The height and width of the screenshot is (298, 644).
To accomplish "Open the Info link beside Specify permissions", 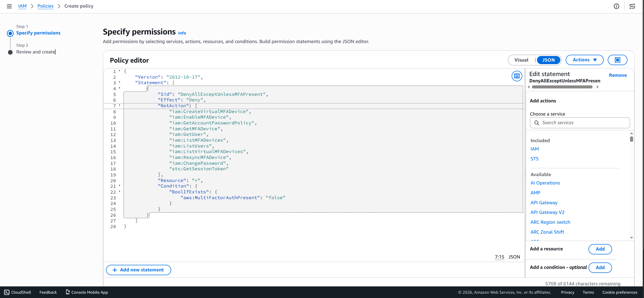I will pyautogui.click(x=182, y=33).
